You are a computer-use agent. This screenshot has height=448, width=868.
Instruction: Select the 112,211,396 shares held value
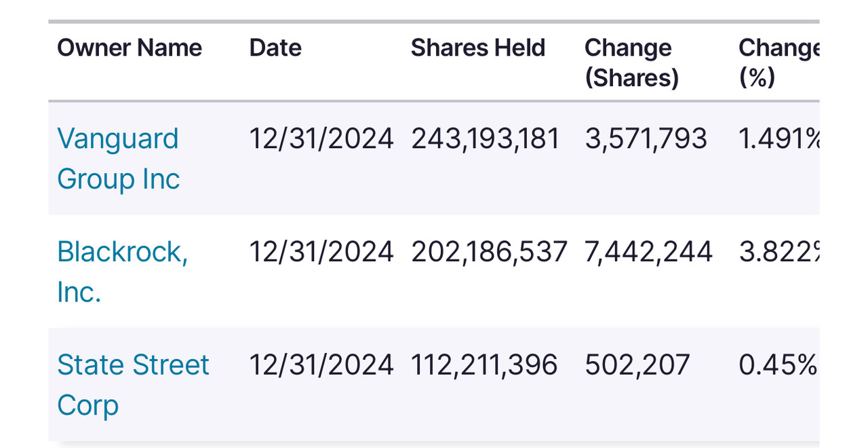click(x=484, y=365)
